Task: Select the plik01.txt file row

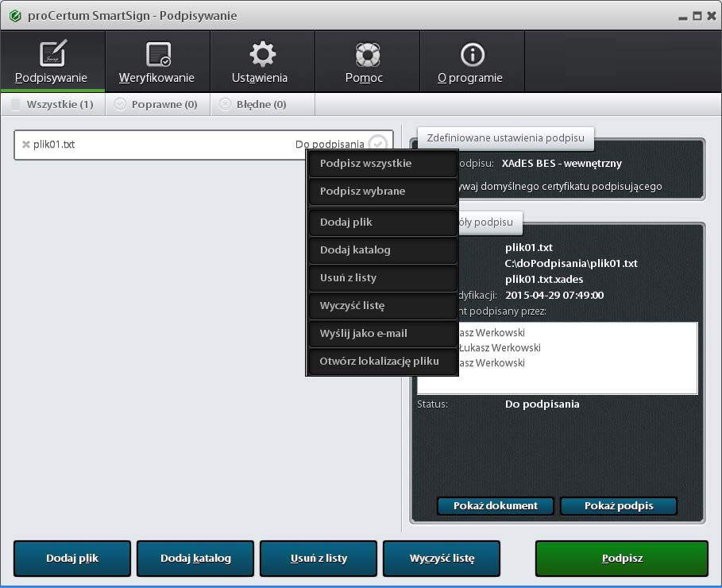Action: click(203, 145)
